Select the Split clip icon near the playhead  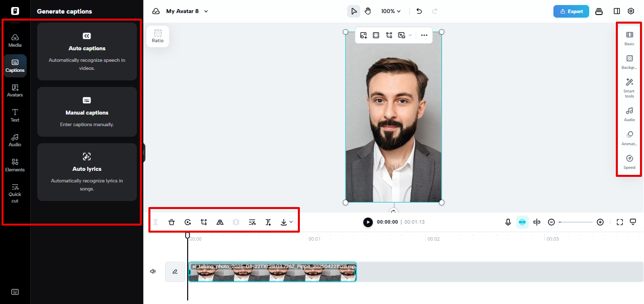pyautogui.click(x=268, y=222)
